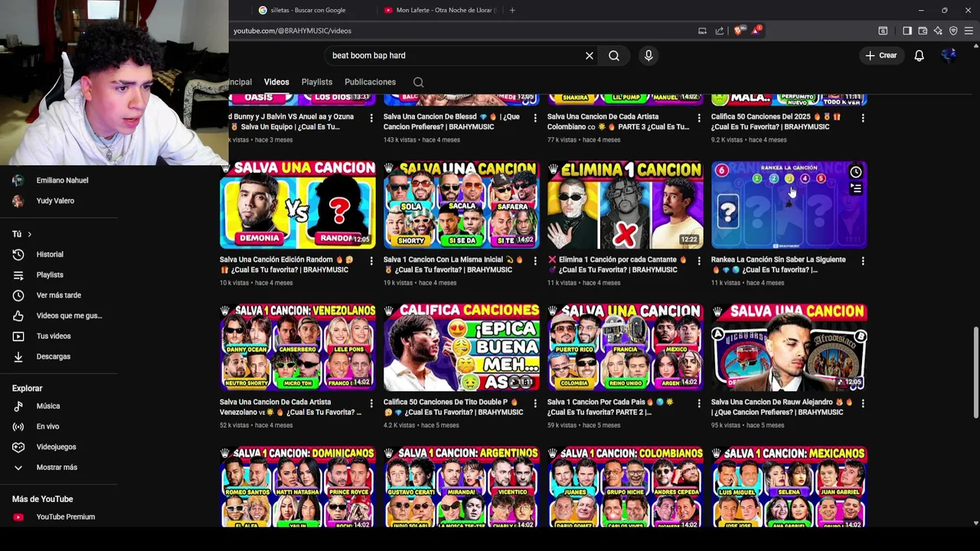980x551 pixels.
Task: Click the page vertical scrollbar thumb
Action: pyautogui.click(x=975, y=372)
